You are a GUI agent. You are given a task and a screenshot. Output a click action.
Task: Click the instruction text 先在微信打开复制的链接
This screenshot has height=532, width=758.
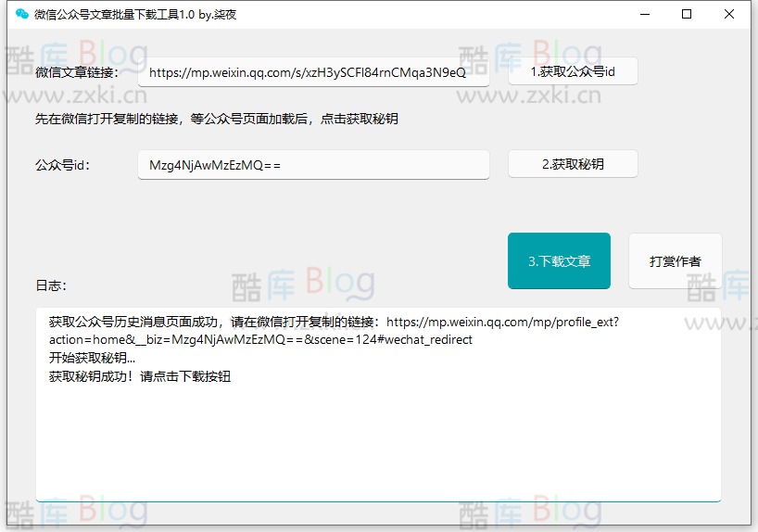pyautogui.click(x=216, y=119)
